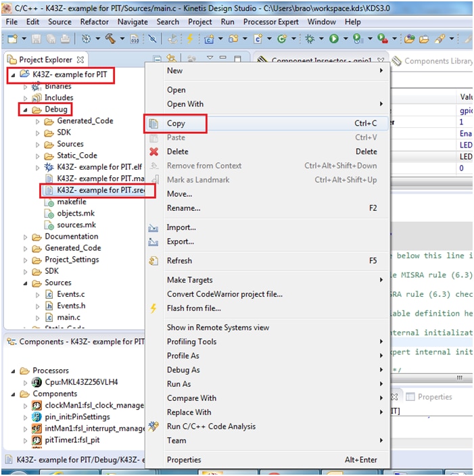Click the New wizard toolbar icon

pyautogui.click(x=12, y=39)
